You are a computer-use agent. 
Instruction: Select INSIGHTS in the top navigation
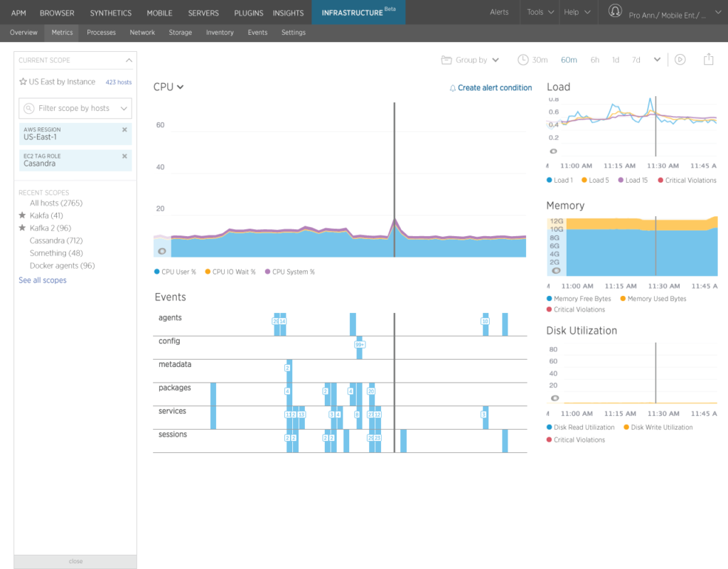(288, 12)
